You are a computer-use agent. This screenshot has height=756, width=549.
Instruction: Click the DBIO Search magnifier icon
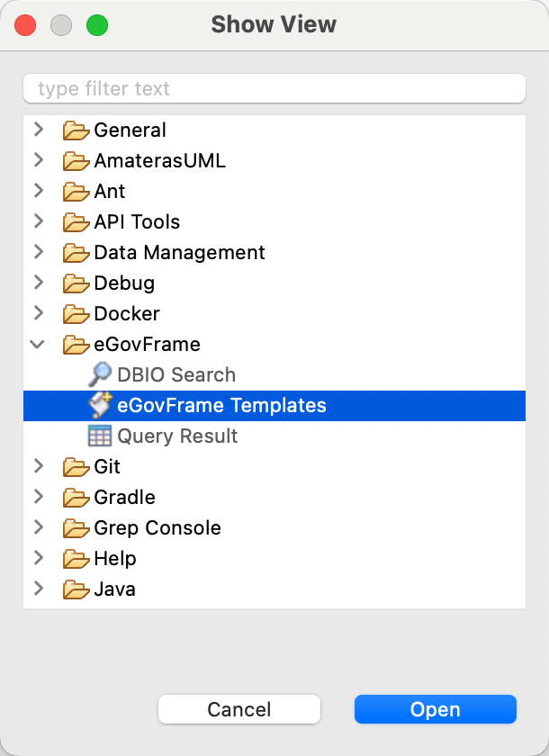click(x=101, y=375)
